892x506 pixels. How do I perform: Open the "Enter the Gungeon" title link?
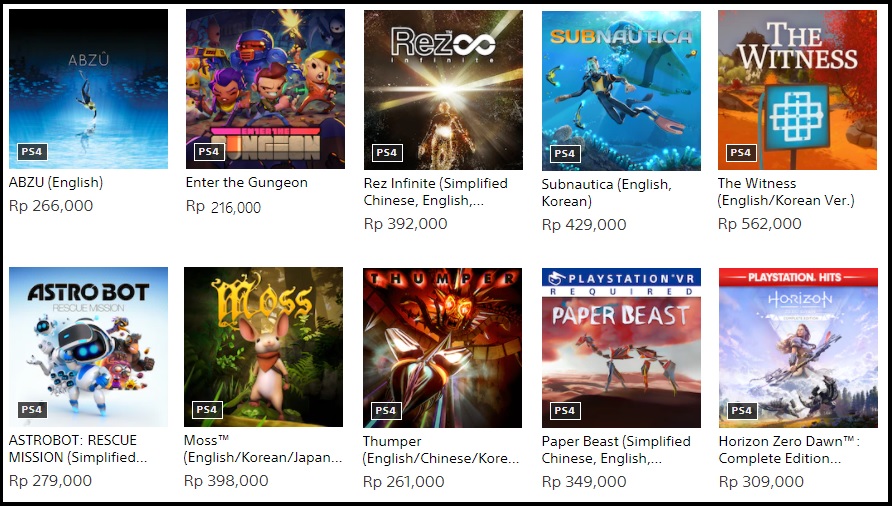coord(247,183)
